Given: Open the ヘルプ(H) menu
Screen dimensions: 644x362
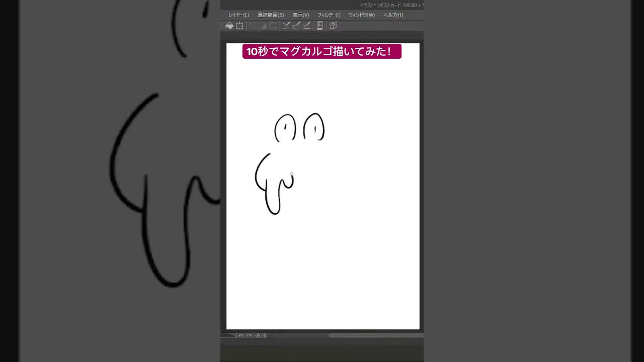Looking at the screenshot, I should click(393, 15).
